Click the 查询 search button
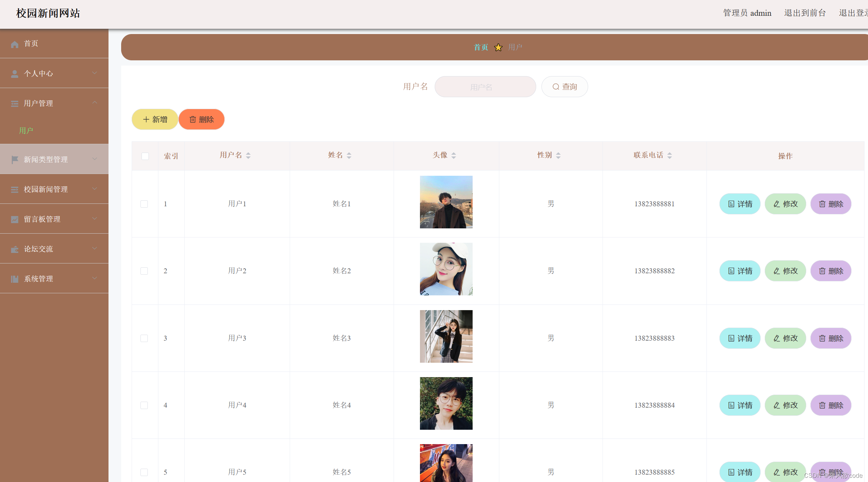The width and height of the screenshot is (868, 482). (x=564, y=87)
